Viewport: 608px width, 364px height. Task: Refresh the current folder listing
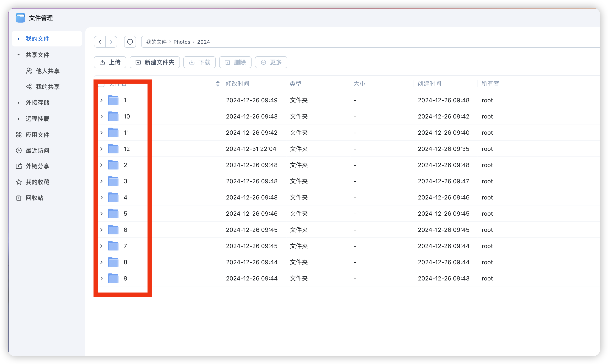pyautogui.click(x=130, y=42)
